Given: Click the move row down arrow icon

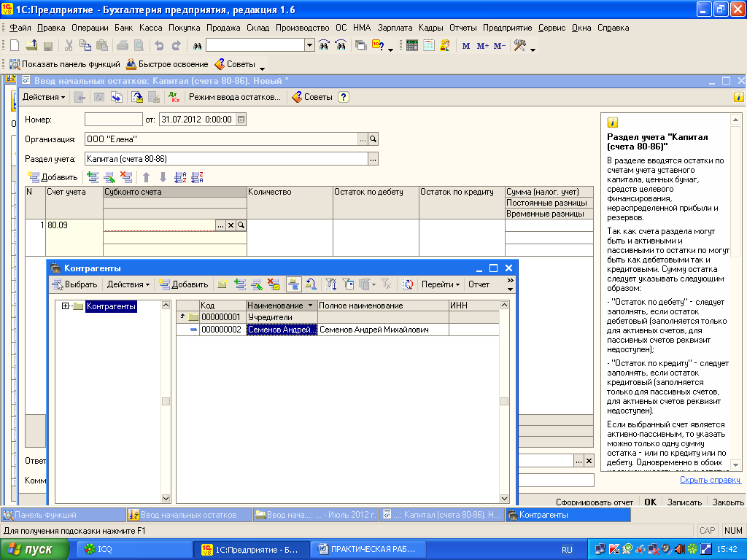Looking at the screenshot, I should [x=163, y=177].
